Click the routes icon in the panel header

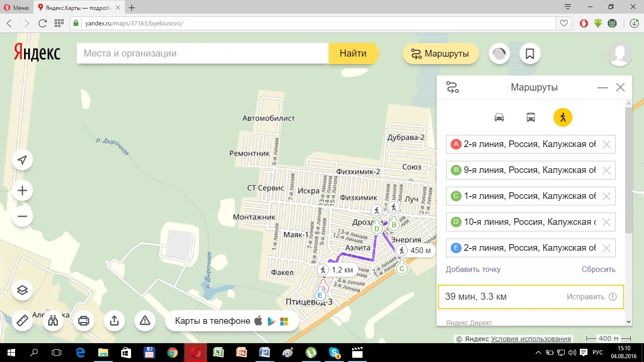453,87
